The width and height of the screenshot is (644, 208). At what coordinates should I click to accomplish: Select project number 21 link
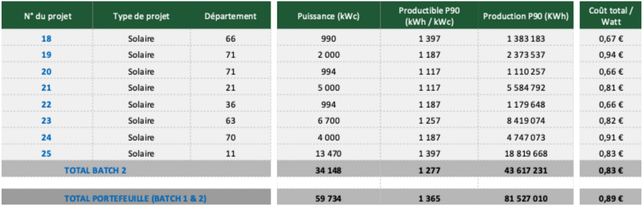point(46,88)
